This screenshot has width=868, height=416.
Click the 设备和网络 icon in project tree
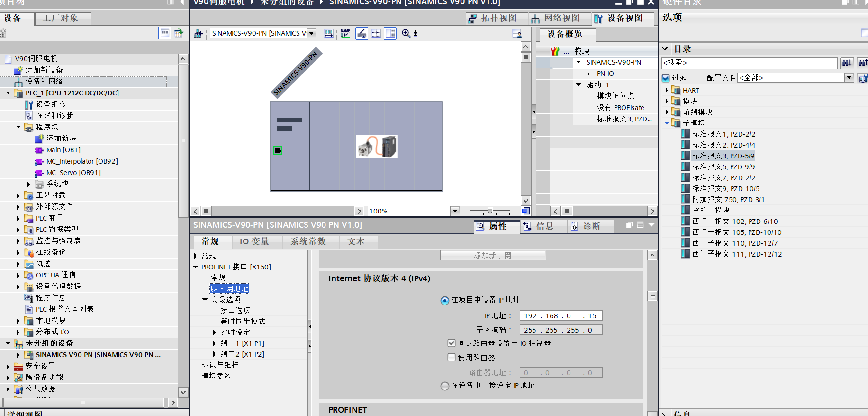click(18, 82)
